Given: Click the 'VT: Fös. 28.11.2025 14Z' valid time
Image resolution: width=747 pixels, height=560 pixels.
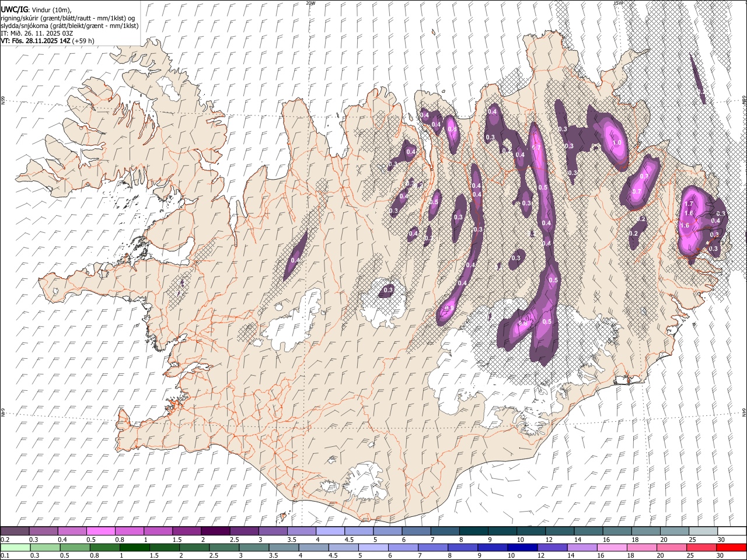Looking at the screenshot, I should coord(35,41).
